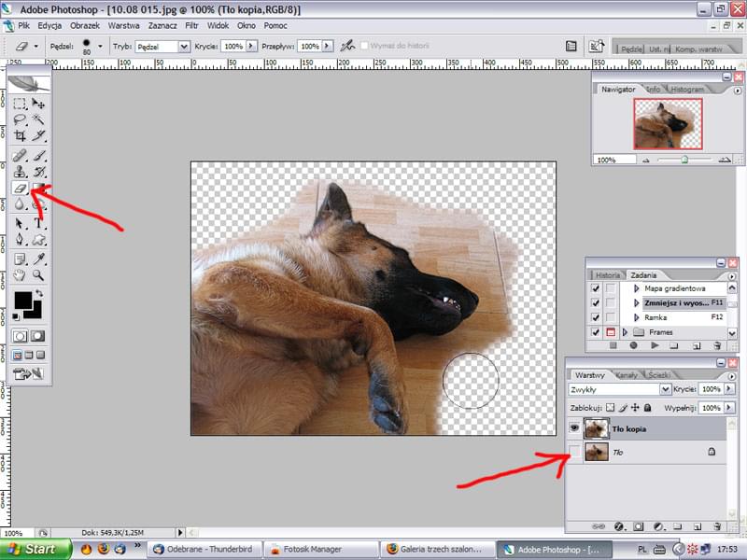Select the Hand tool

click(x=20, y=275)
